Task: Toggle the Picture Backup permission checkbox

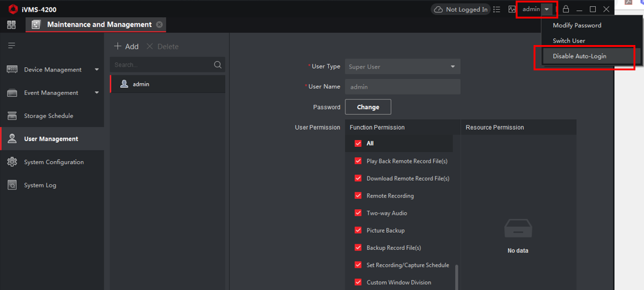Action: [358, 230]
